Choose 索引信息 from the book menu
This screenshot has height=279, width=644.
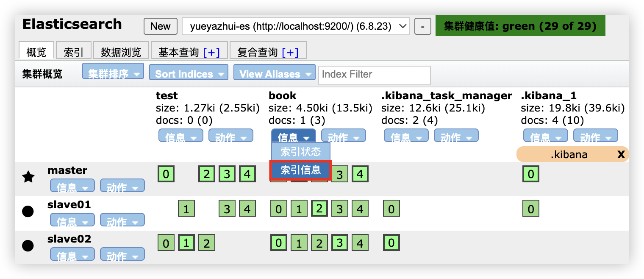tap(301, 170)
